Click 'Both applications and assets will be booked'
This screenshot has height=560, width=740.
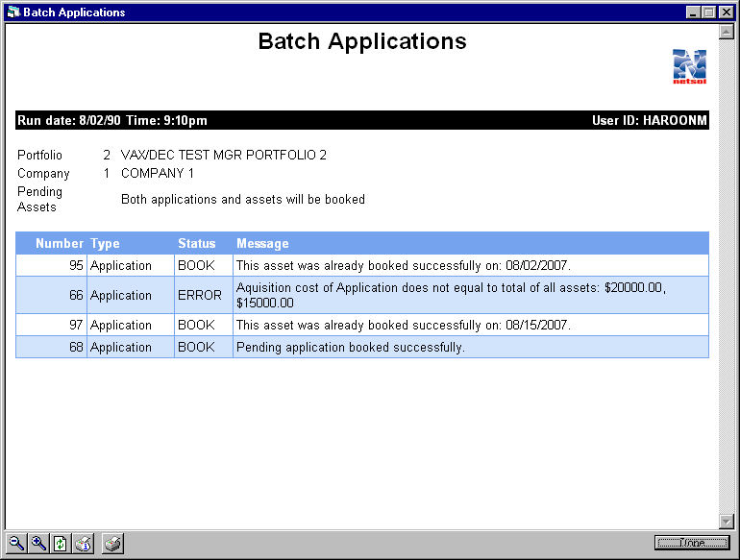click(x=243, y=200)
